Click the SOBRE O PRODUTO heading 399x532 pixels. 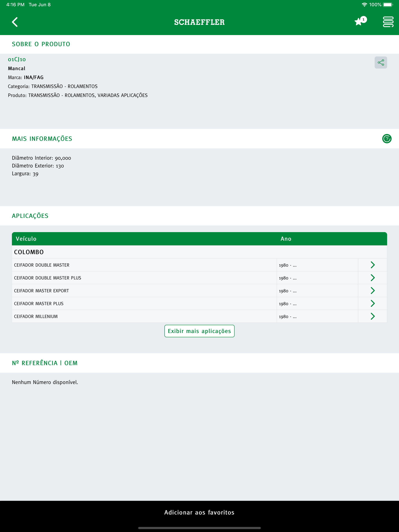coord(41,44)
